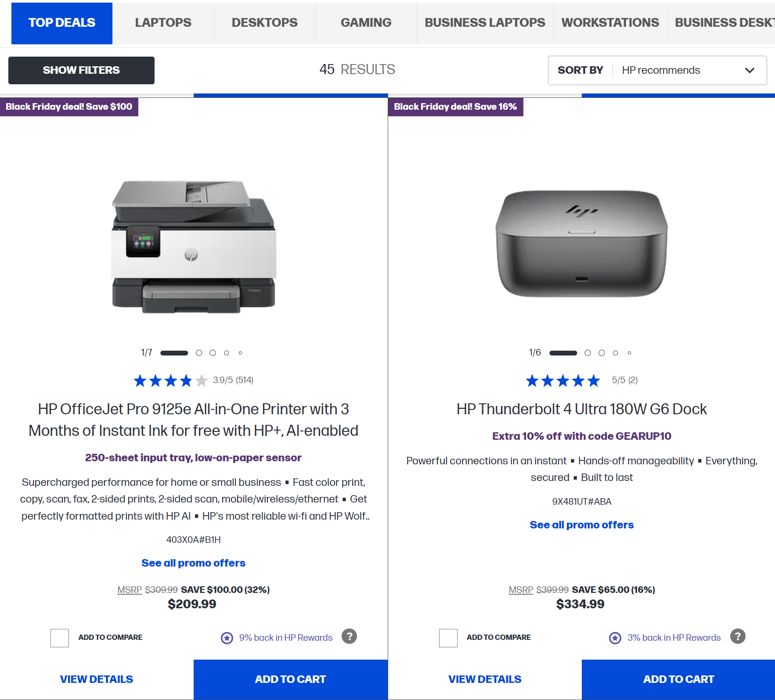
Task: Select third image dot for the printer carousel
Action: 213,353
